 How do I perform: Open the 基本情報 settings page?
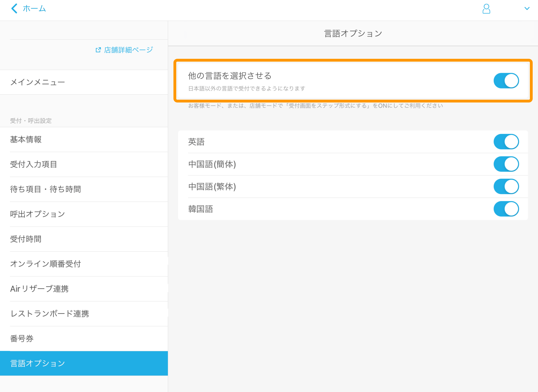coord(25,139)
